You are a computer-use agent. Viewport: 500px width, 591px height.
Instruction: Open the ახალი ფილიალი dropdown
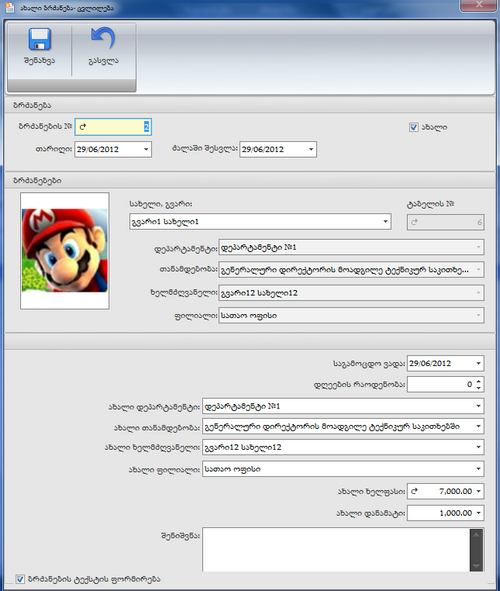tap(479, 469)
